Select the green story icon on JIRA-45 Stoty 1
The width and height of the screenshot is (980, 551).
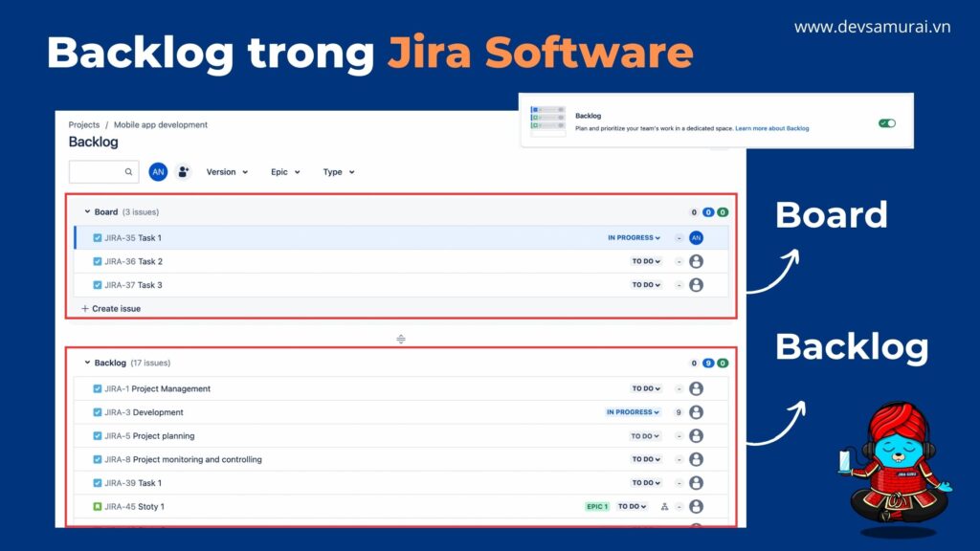[97, 506]
